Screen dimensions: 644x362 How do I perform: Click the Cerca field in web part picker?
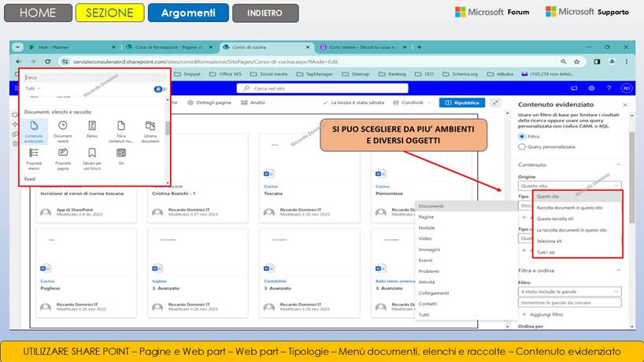coord(95,77)
